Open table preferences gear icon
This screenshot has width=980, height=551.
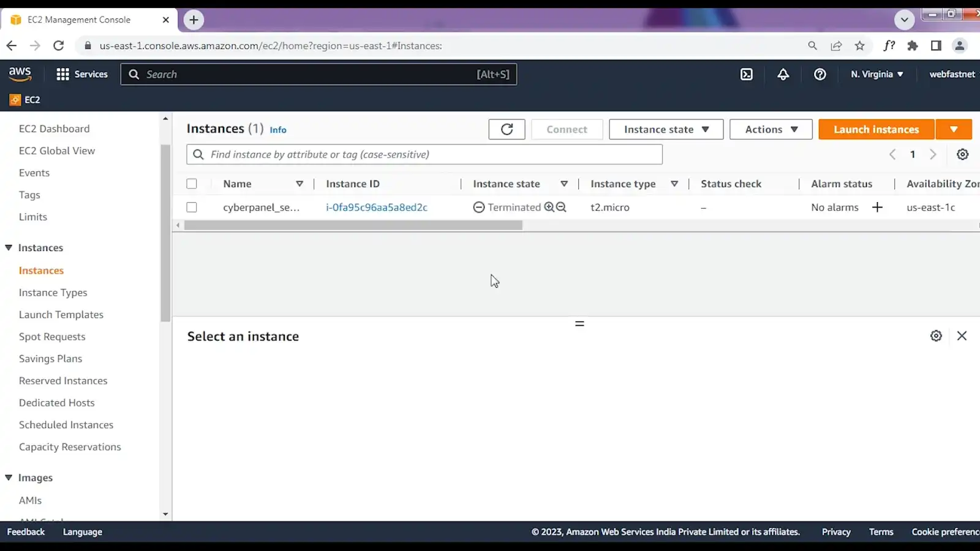pos(962,154)
